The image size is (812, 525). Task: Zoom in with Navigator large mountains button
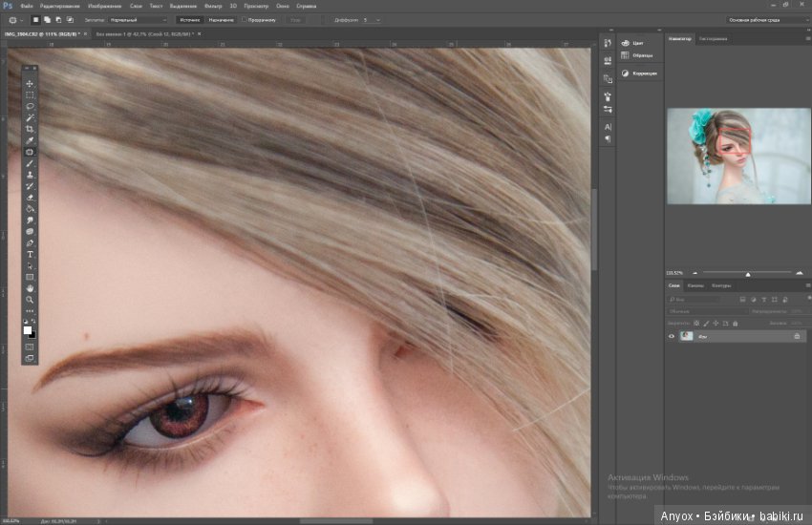click(800, 272)
